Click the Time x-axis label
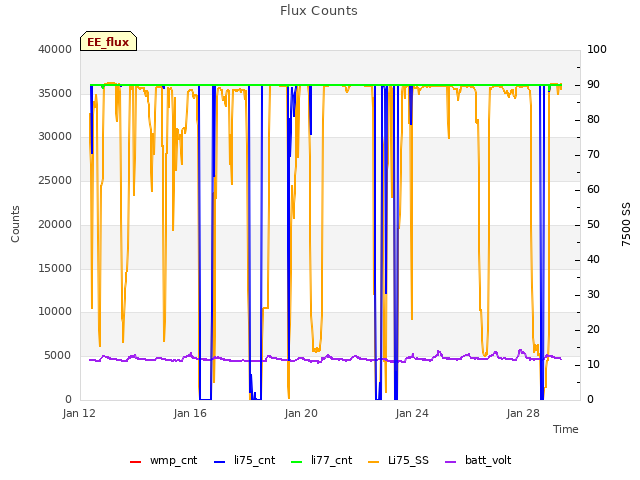This screenshot has height=480, width=640. coord(566,429)
